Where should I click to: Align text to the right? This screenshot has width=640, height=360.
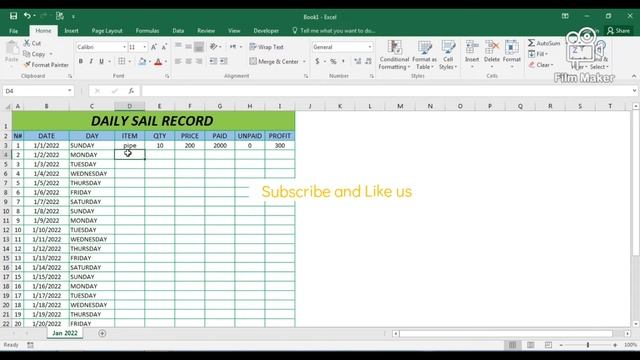coord(199,61)
